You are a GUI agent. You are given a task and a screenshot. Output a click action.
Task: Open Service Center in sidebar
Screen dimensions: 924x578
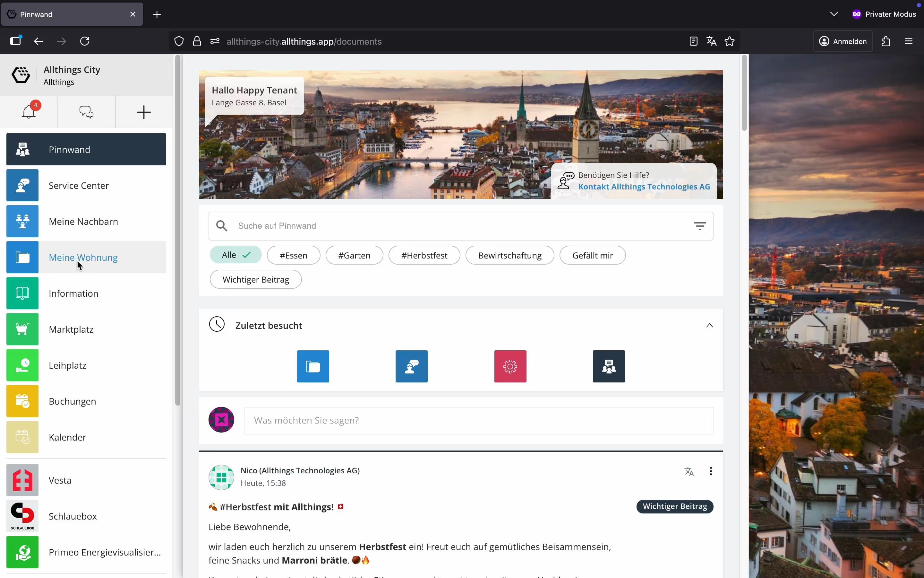coord(86,185)
